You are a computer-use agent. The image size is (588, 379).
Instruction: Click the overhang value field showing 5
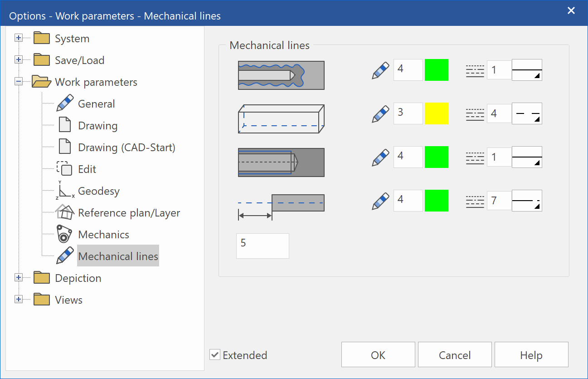(x=262, y=246)
